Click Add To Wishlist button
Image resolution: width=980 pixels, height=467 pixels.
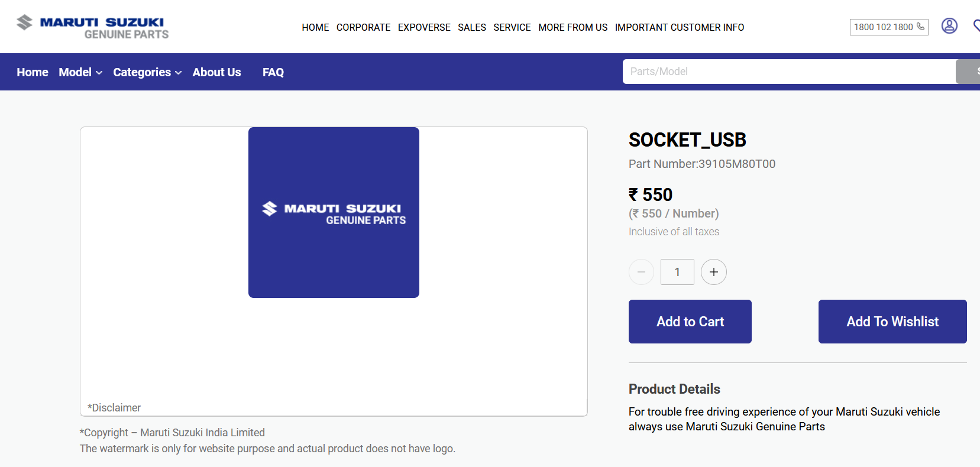(x=892, y=322)
